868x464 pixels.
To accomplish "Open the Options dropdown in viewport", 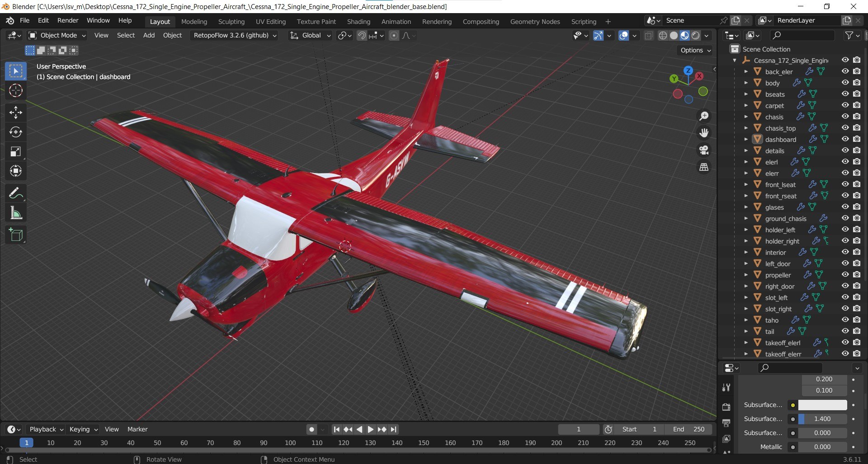I will (x=695, y=50).
